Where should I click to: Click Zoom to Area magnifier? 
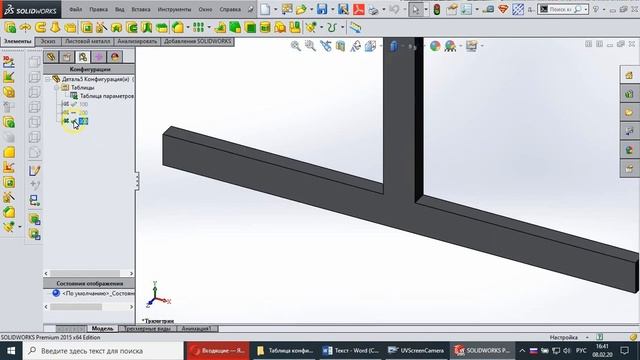pyautogui.click(x=310, y=46)
